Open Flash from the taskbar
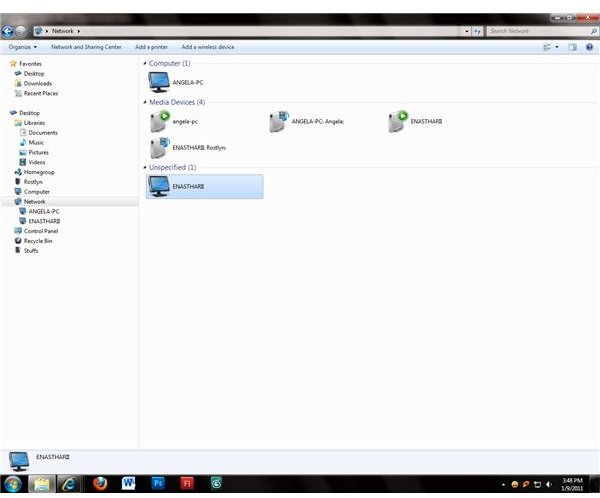 pos(187,483)
